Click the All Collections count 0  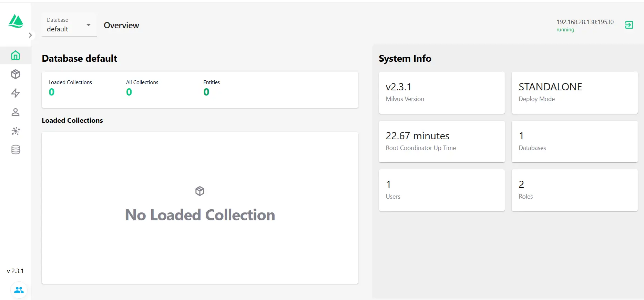pyautogui.click(x=129, y=92)
